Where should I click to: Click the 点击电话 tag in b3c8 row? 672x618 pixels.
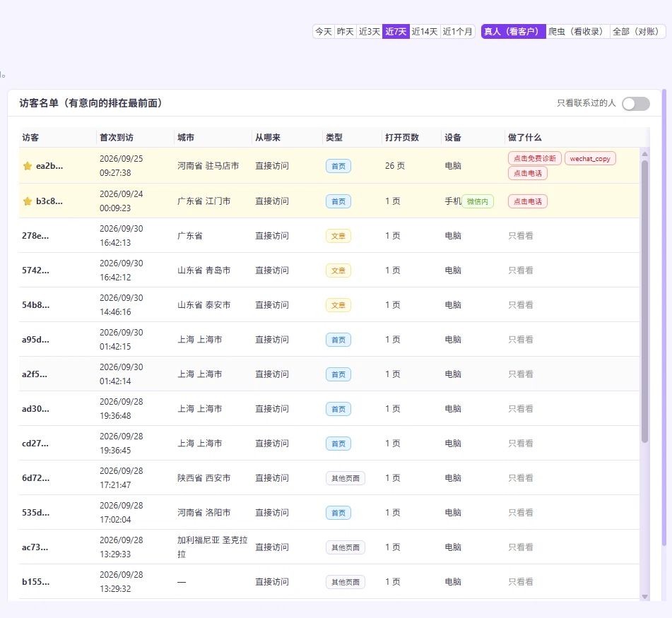tap(528, 201)
